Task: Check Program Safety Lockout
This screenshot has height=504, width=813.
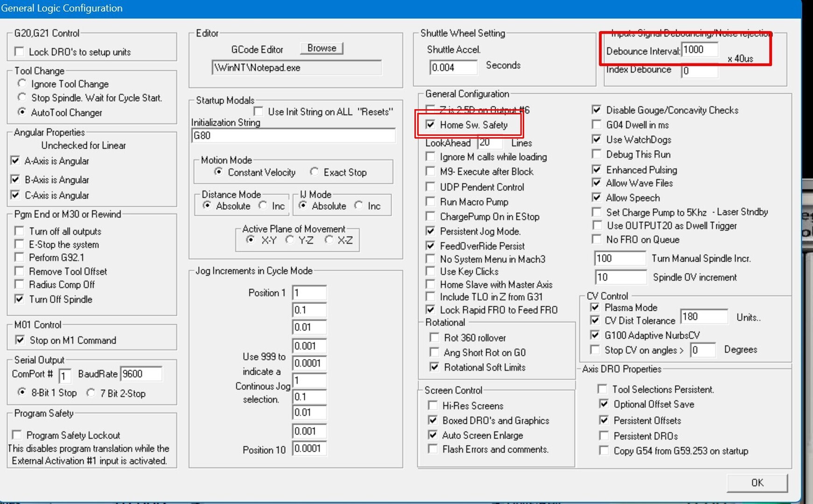Action: coord(17,435)
